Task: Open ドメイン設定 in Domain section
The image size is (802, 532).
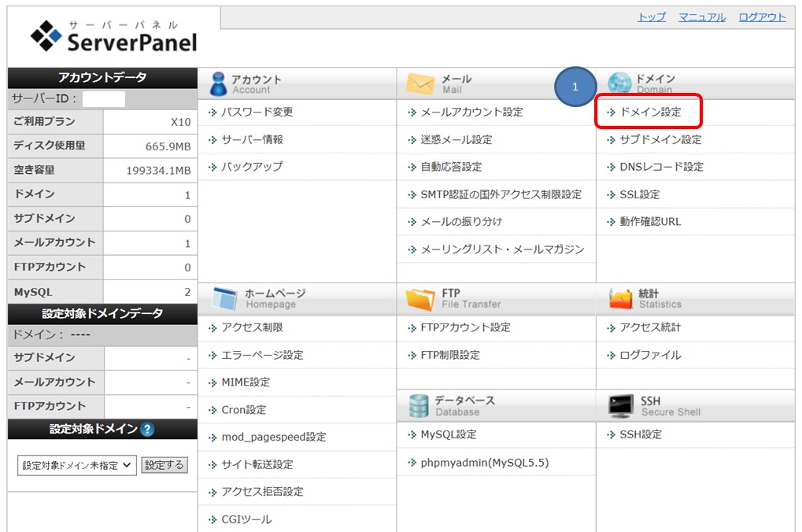Action: 649,113
